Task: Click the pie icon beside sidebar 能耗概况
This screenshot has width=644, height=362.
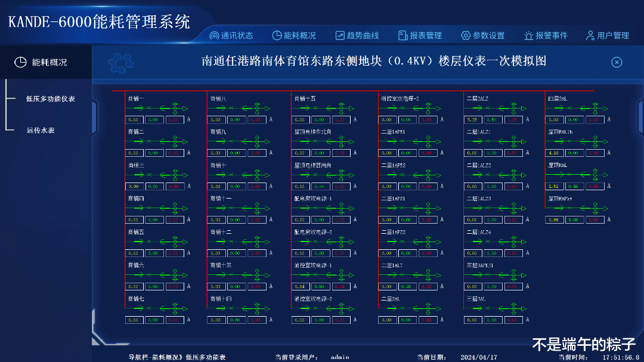Action: click(x=20, y=62)
